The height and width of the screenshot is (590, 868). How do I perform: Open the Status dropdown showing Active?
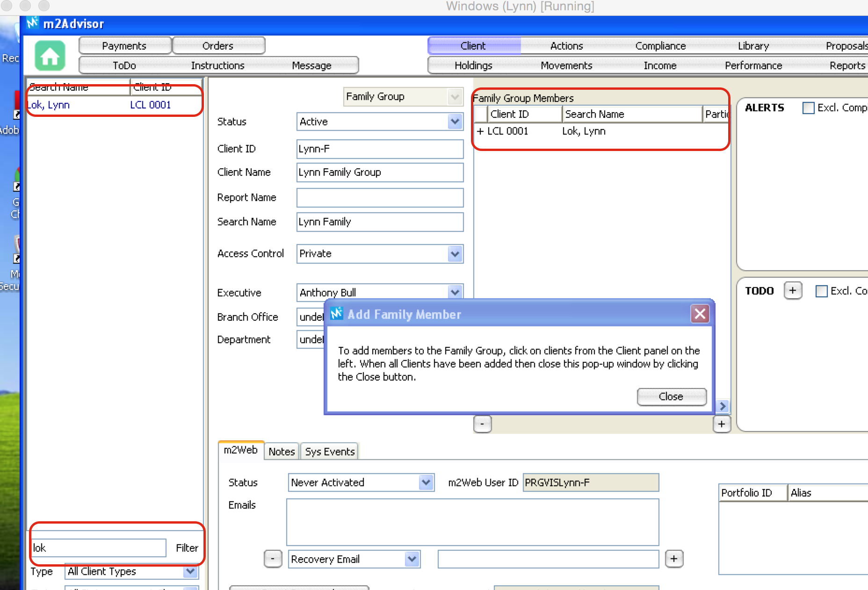pyautogui.click(x=455, y=122)
